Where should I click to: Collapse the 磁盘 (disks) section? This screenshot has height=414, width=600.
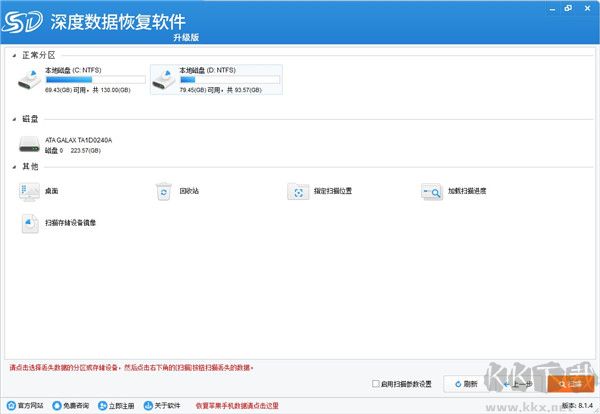tap(14, 118)
